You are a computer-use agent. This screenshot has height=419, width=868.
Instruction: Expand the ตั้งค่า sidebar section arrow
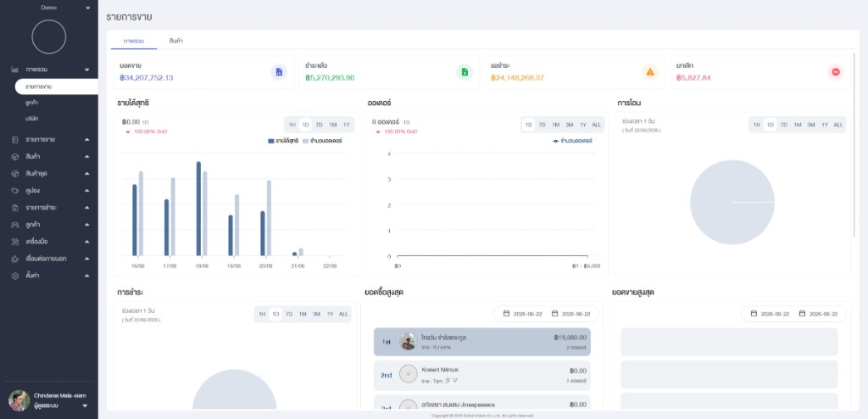pyautogui.click(x=87, y=276)
